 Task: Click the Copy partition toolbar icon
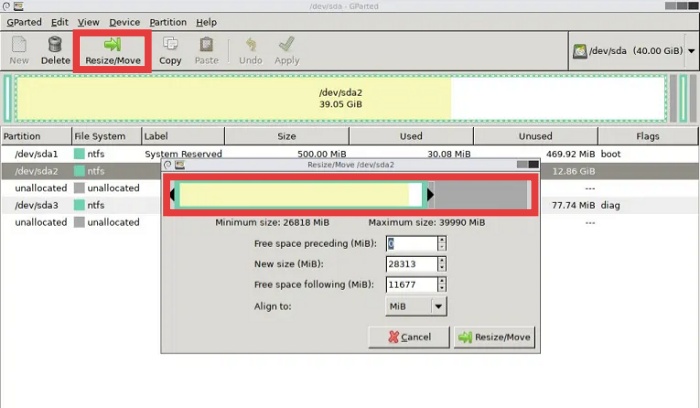[170, 45]
